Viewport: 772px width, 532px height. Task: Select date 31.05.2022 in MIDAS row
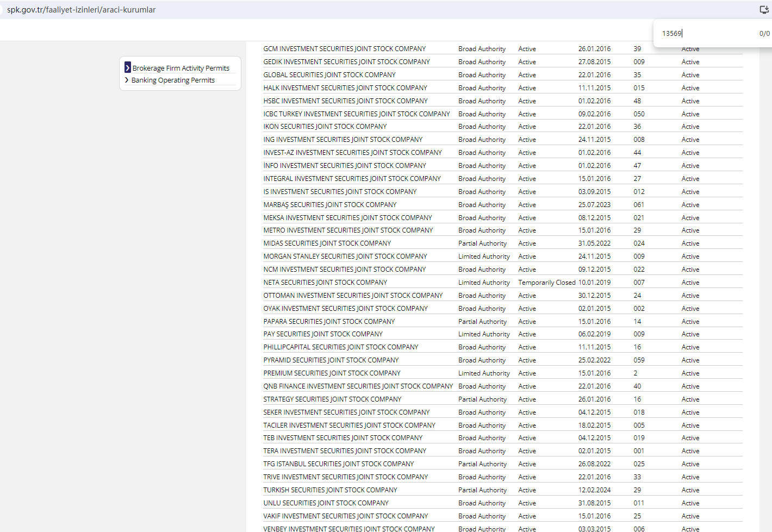pyautogui.click(x=594, y=243)
